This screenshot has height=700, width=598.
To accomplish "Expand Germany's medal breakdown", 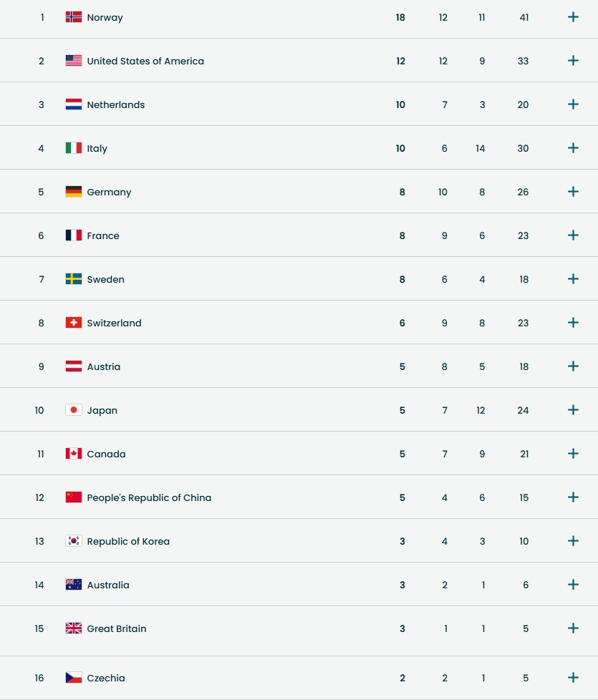I will point(573,192).
